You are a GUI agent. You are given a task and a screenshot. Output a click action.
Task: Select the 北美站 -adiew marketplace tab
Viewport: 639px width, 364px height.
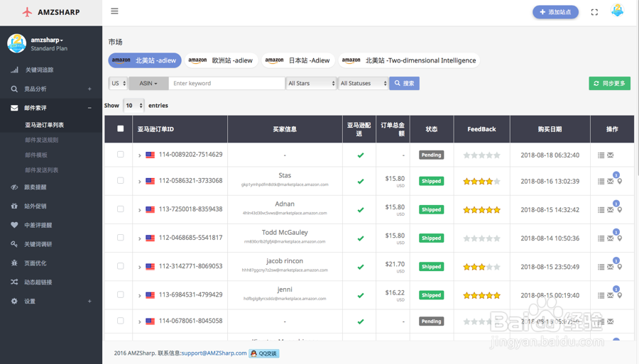(x=145, y=60)
